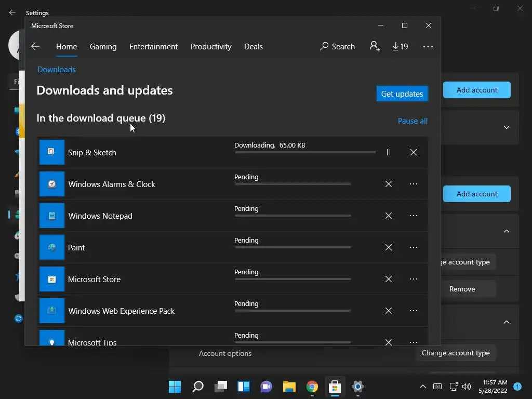The width and height of the screenshot is (532, 399).
Task: Cancel the Windows Web Experience Pack download
Action: (389, 311)
